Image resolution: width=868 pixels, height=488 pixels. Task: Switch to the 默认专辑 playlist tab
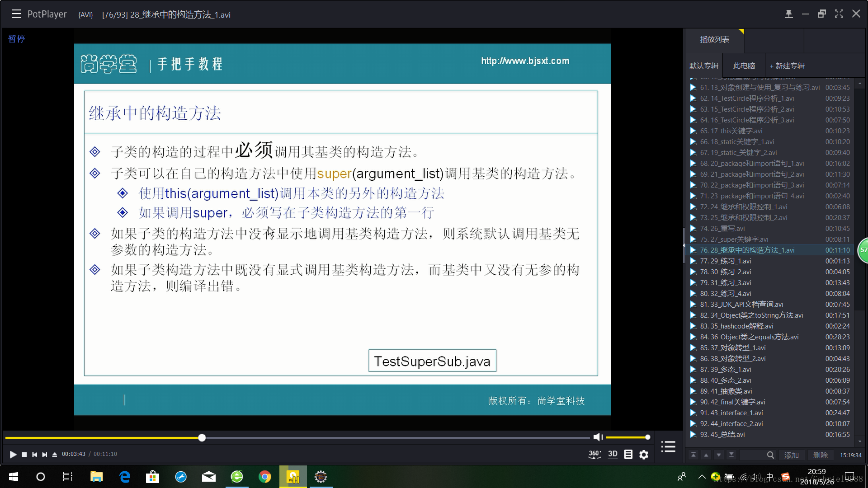click(703, 66)
